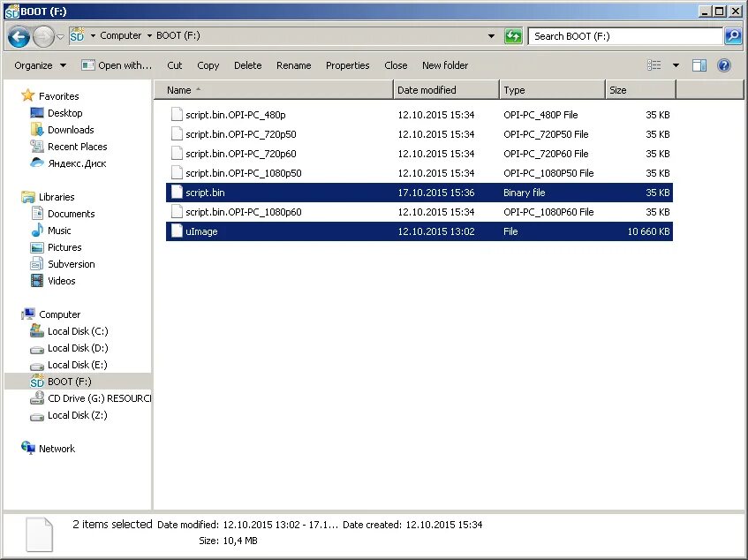This screenshot has height=560, width=748.
Task: Open the address bar history dropdown
Action: 491,36
